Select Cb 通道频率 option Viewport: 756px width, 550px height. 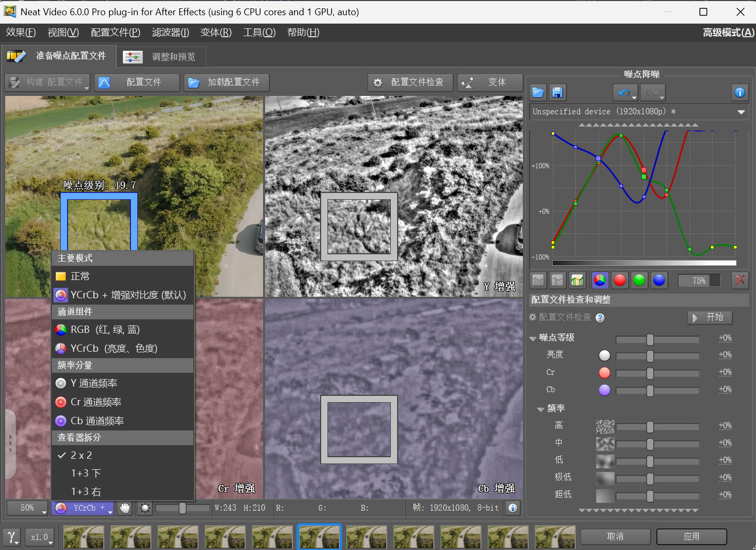(123, 421)
